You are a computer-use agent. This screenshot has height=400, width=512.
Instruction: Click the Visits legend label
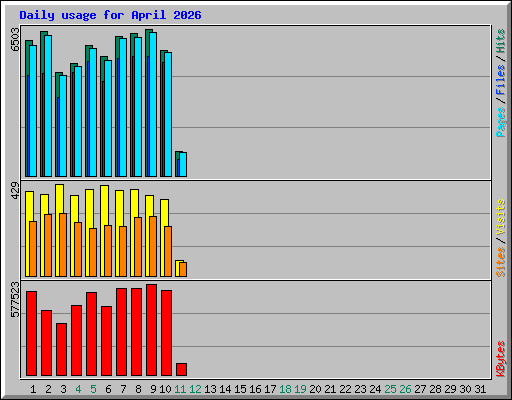point(500,217)
